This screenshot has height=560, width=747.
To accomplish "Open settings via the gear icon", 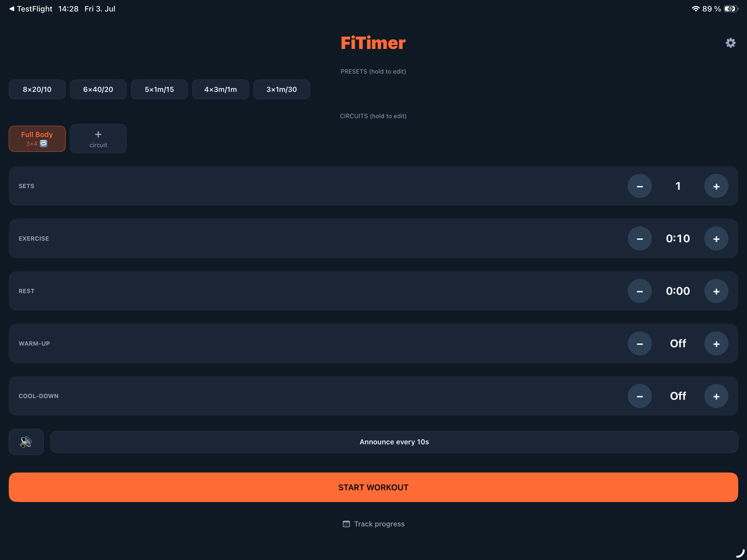I will [x=730, y=43].
